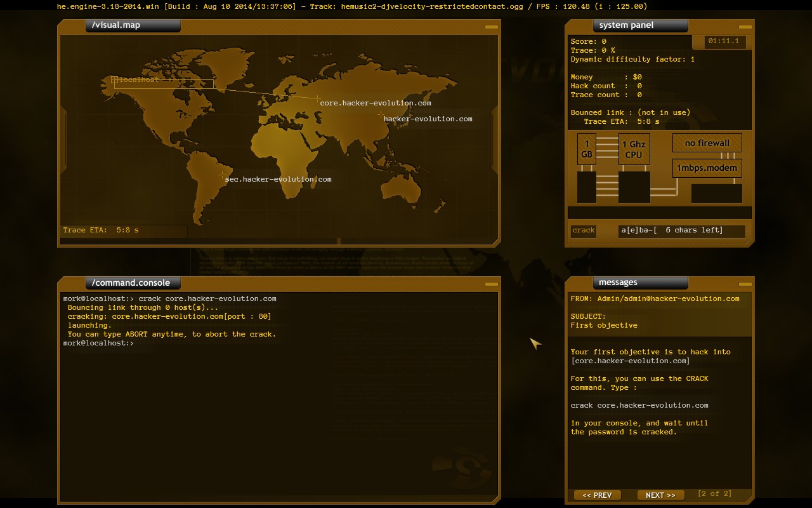Image resolution: width=812 pixels, height=508 pixels.
Task: Click the 'Hack count : 0' line
Action: point(606,86)
